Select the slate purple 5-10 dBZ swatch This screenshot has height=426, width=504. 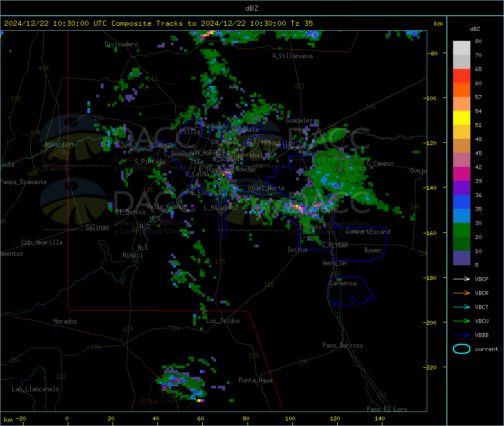click(461, 258)
